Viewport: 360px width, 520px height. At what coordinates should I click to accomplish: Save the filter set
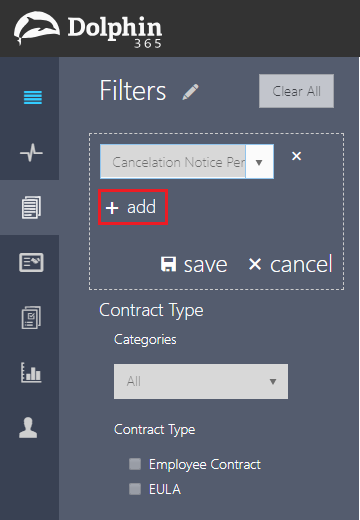coord(194,265)
